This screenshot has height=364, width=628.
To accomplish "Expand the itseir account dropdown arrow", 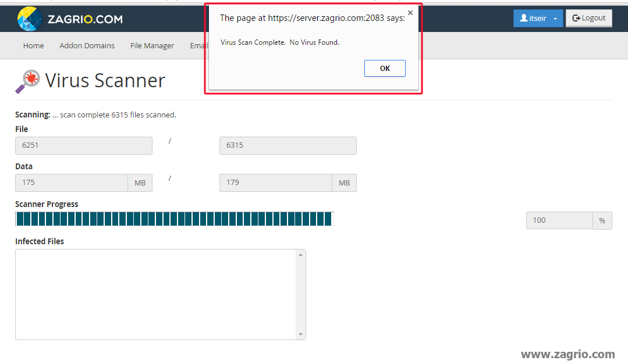I will pyautogui.click(x=555, y=19).
